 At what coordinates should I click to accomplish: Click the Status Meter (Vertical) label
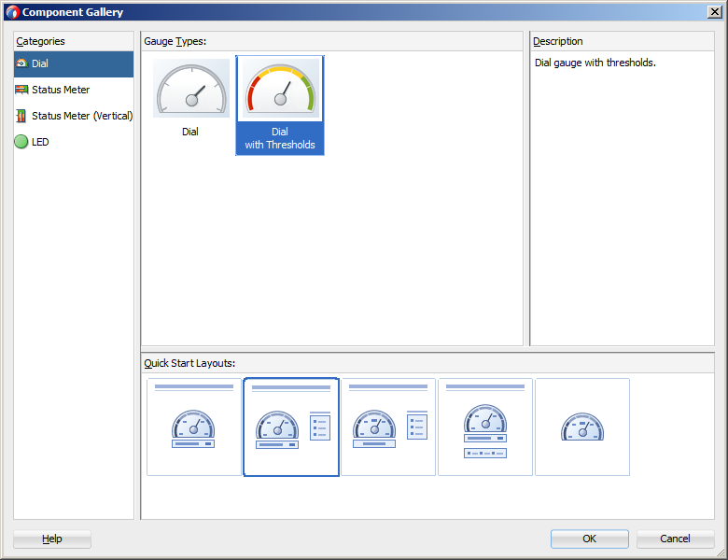pos(82,116)
